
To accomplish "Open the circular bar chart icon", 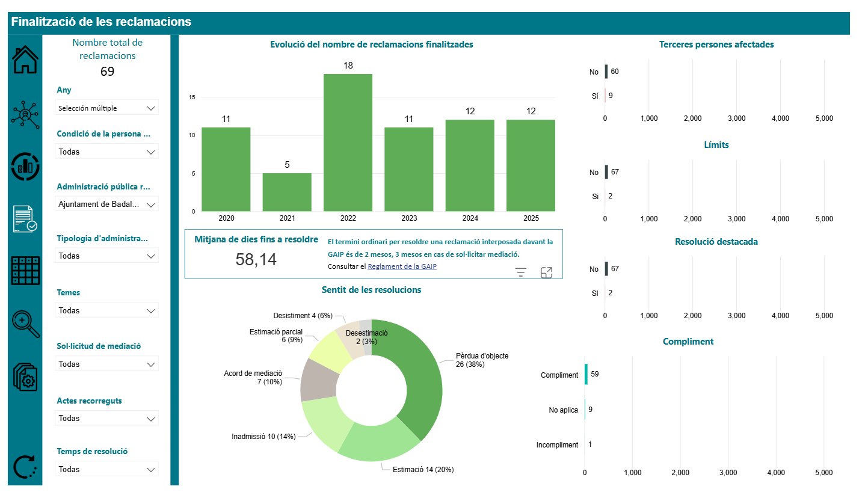I will 25,167.
